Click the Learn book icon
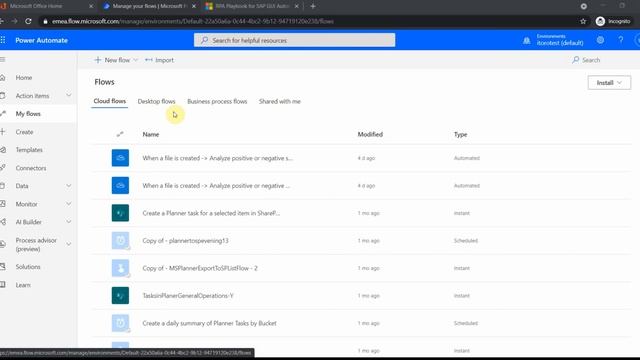This screenshot has height=360, width=640. (x=3, y=285)
